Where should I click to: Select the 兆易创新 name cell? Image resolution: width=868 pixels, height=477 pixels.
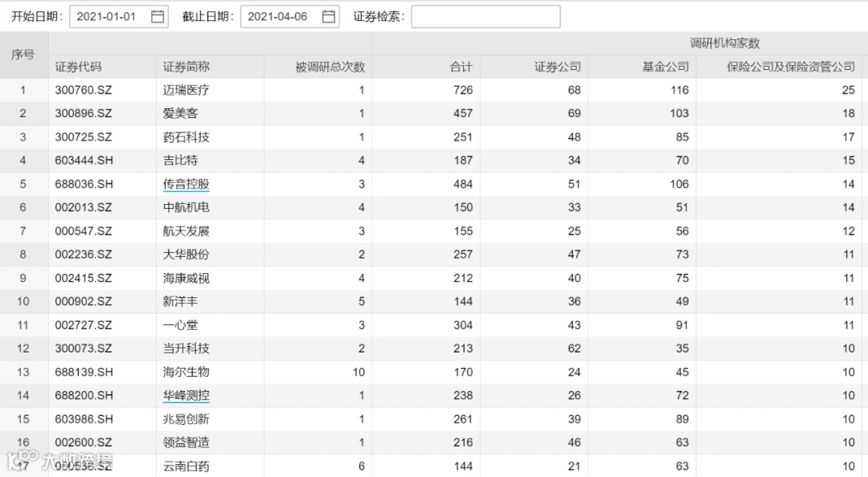(x=186, y=419)
